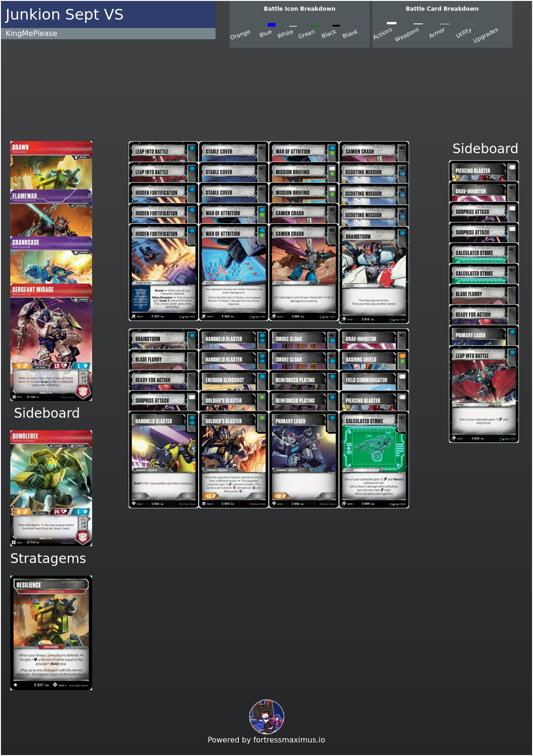Click the Blue battle icon legend marker

point(271,25)
